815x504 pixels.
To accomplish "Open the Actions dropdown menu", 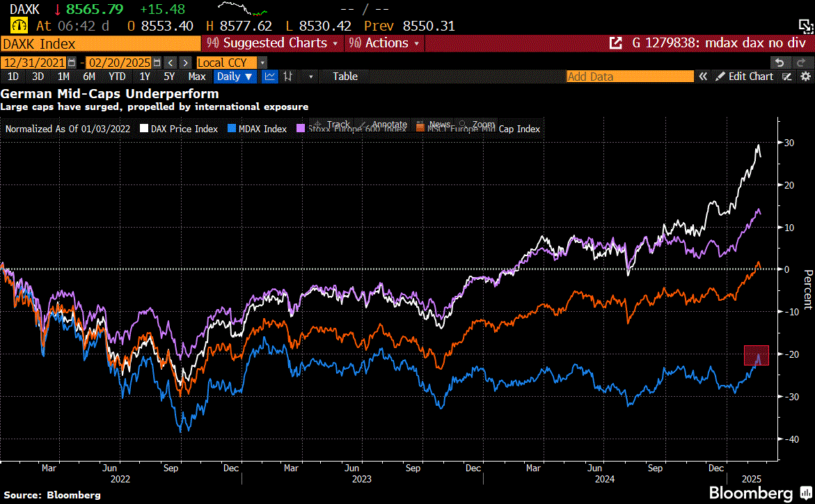I will 384,43.
